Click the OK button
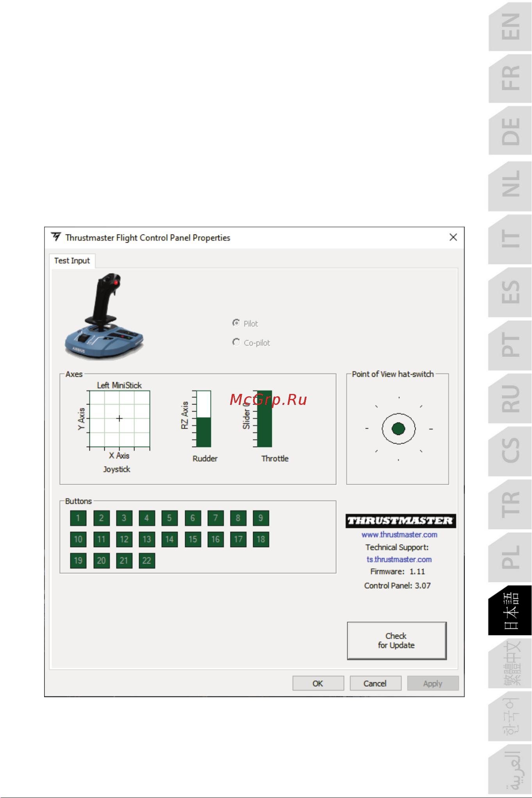The height and width of the screenshot is (798, 532). click(318, 683)
